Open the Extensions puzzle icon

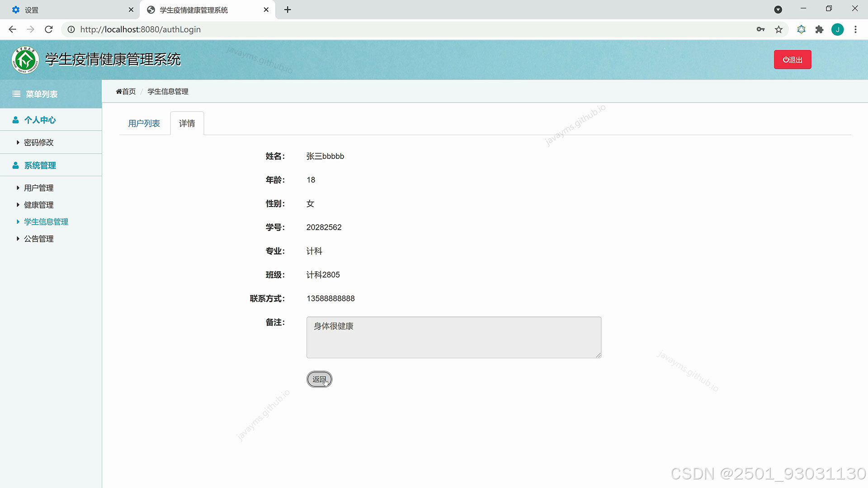[x=819, y=29]
